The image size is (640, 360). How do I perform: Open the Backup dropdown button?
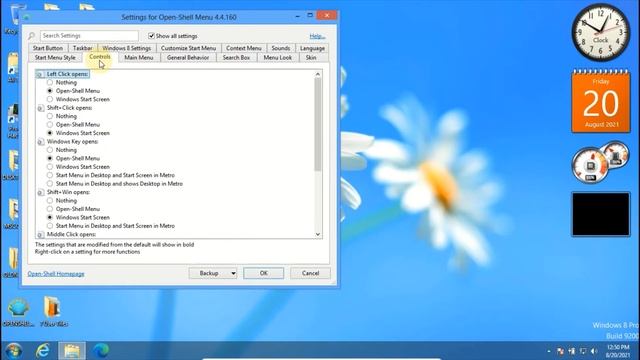213,273
